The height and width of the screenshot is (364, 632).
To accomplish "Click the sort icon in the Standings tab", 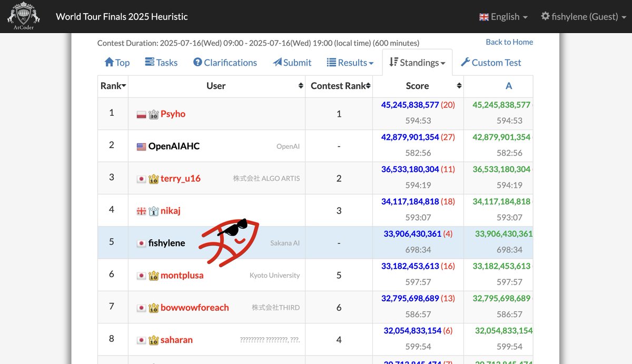I will click(x=393, y=62).
